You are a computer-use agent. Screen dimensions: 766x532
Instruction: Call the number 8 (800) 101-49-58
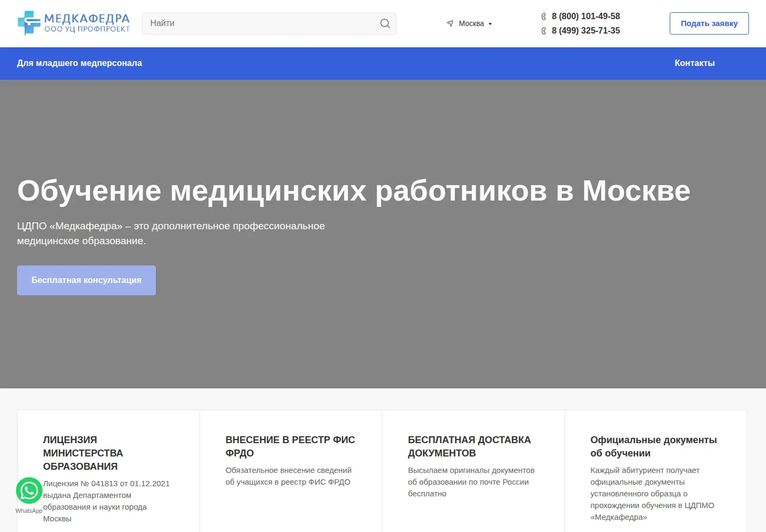(586, 16)
